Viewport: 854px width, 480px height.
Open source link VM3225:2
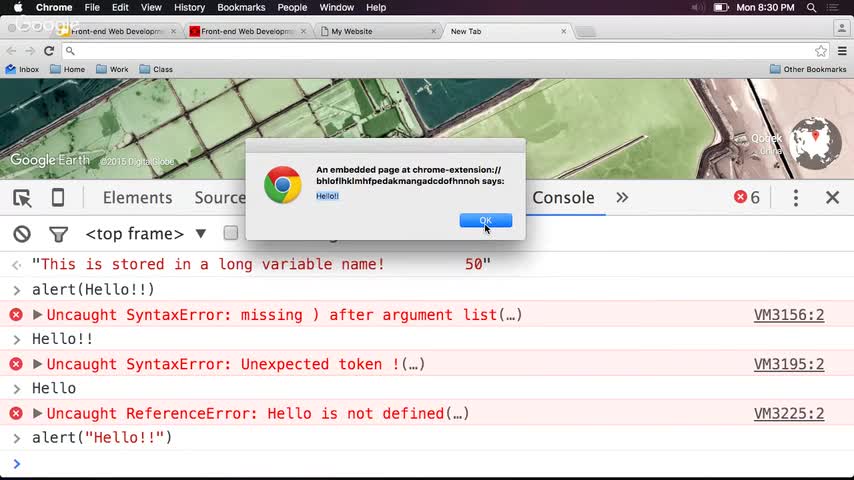(x=789, y=414)
